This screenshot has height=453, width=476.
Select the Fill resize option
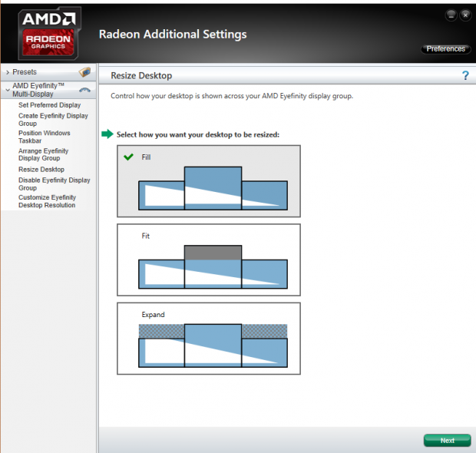pyautogui.click(x=209, y=181)
